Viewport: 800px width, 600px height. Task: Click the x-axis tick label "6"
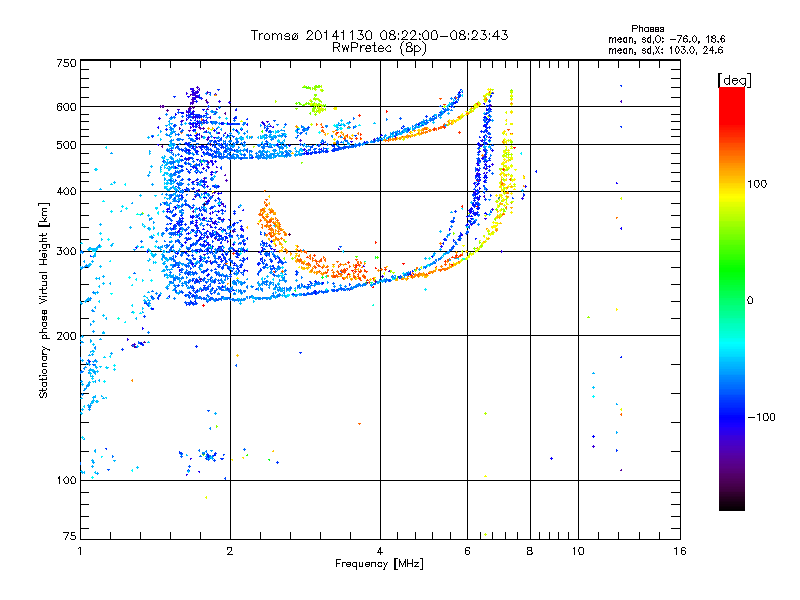pyautogui.click(x=467, y=551)
